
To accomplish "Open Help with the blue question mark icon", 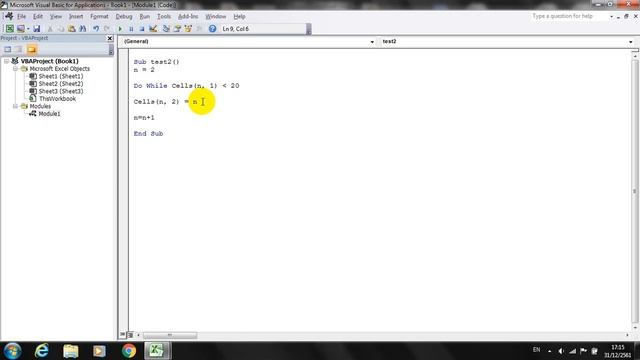I will [x=212, y=29].
